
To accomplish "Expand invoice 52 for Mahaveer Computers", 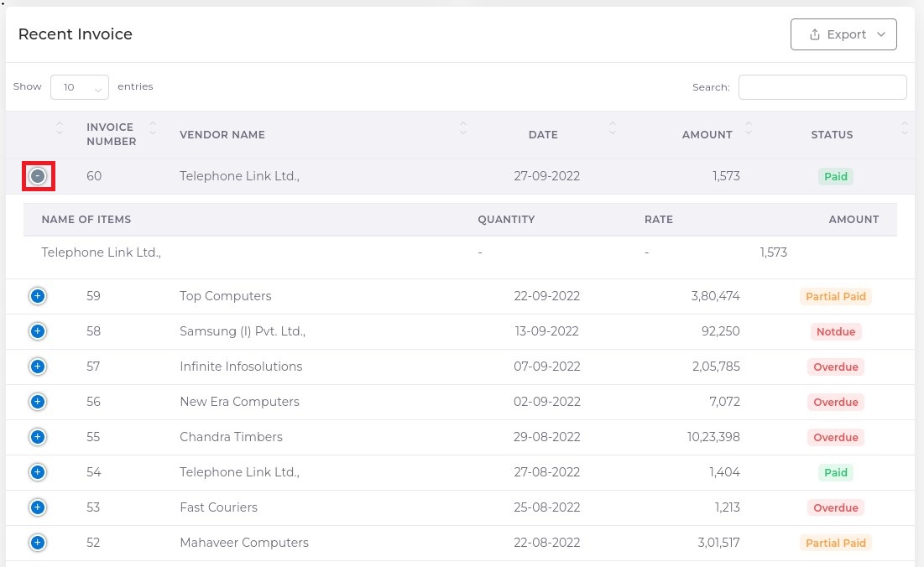I will click(38, 543).
